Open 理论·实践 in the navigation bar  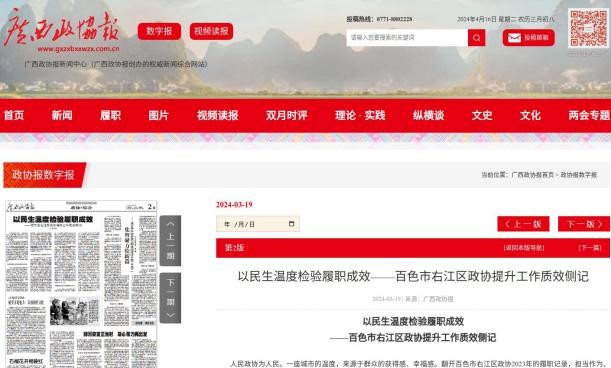coord(360,115)
